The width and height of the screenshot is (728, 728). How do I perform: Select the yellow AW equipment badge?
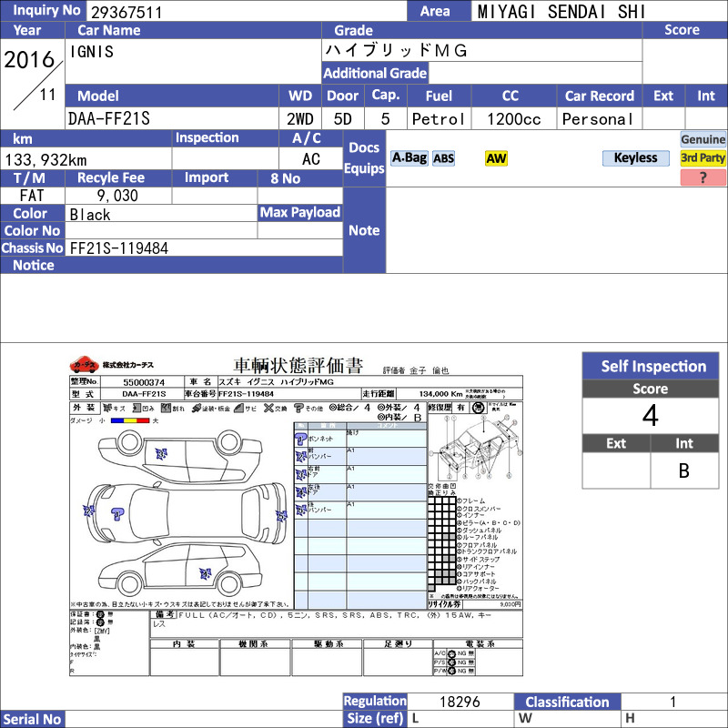click(x=496, y=158)
